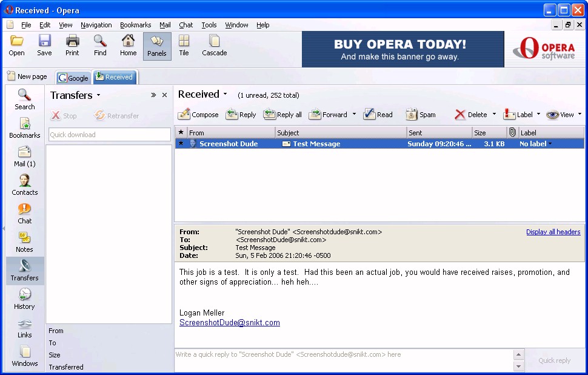Expand the Transfers panel title dropdown

[x=98, y=95]
